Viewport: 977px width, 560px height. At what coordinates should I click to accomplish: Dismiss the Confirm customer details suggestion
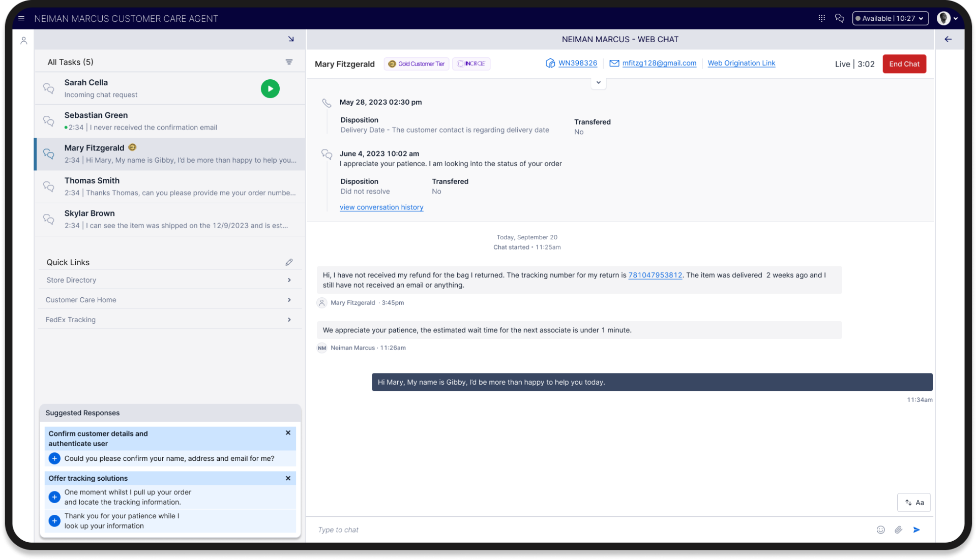288,433
